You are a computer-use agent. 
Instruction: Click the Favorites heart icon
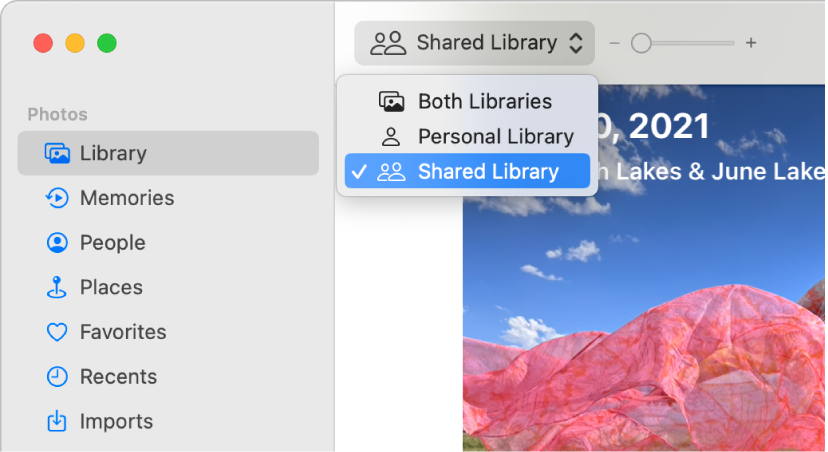point(57,332)
